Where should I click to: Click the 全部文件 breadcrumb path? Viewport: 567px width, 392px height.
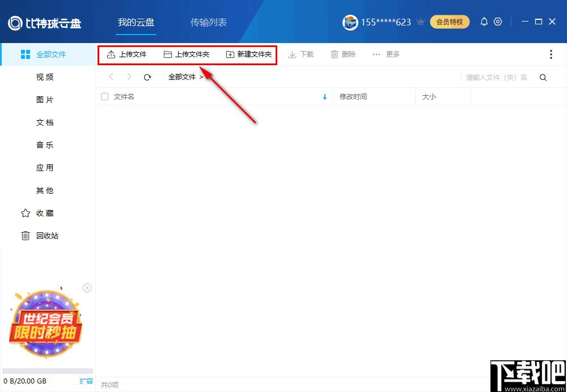182,77
